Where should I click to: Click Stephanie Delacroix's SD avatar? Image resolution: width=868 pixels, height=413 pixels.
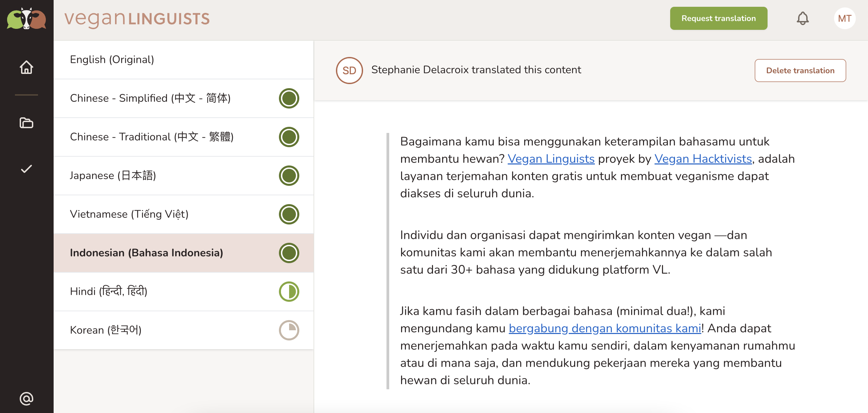[349, 70]
